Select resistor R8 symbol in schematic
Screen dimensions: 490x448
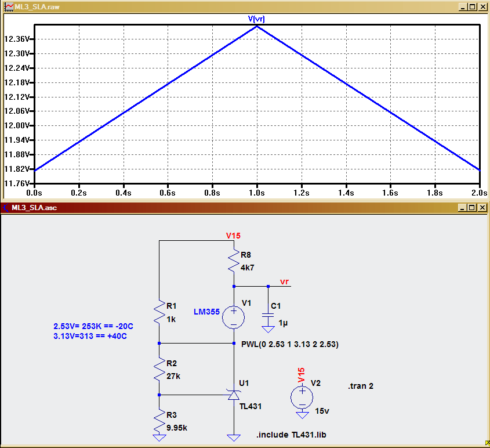(x=234, y=261)
